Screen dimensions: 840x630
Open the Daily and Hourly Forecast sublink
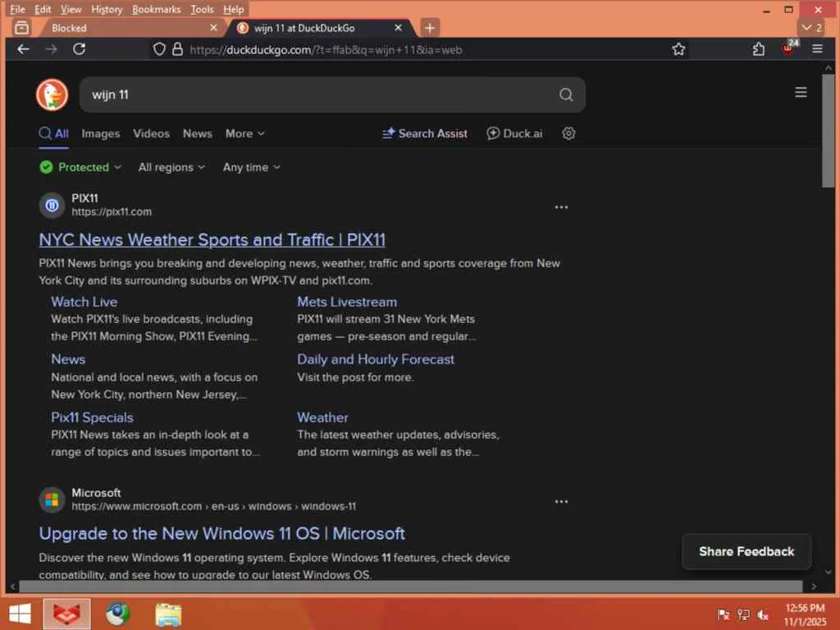tap(376, 359)
